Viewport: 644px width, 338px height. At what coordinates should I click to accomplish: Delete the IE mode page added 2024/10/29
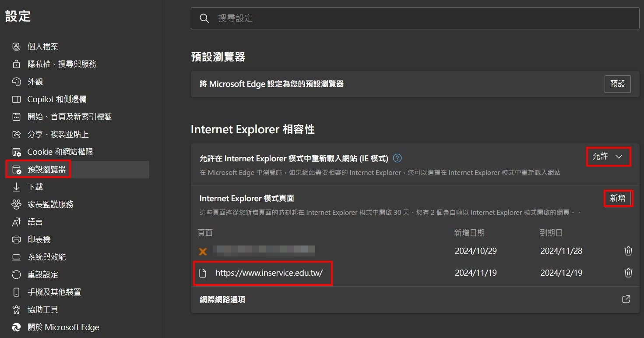pyautogui.click(x=628, y=251)
